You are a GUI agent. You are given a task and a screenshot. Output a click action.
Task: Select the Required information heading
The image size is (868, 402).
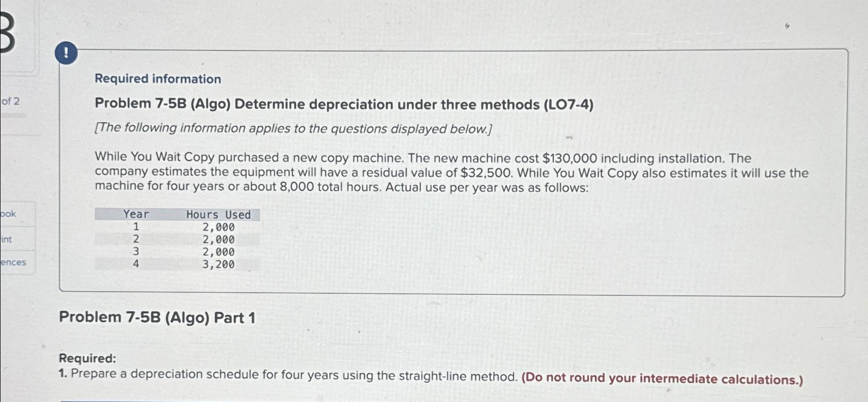click(158, 78)
